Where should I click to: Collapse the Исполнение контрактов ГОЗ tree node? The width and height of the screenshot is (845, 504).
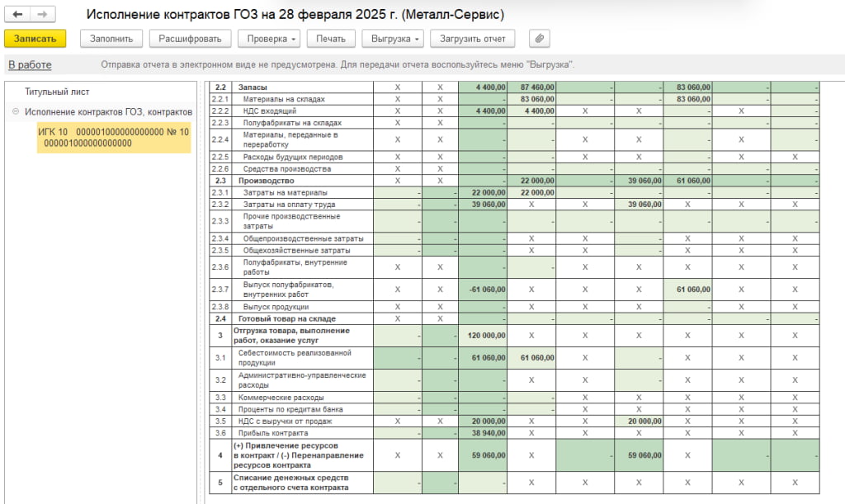click(16, 111)
